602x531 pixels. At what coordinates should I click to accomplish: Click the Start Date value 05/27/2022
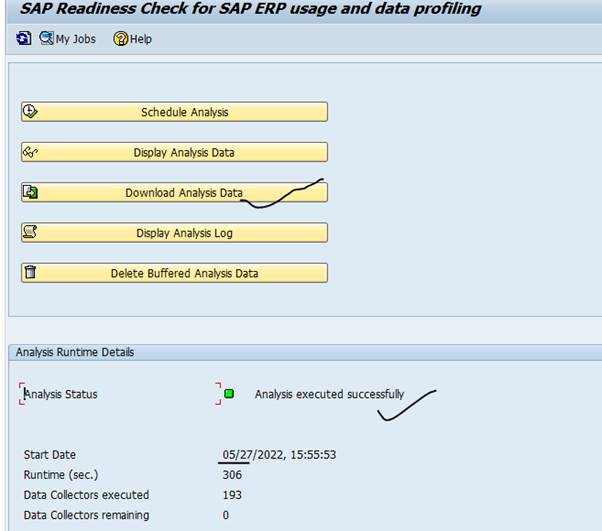pos(250,455)
